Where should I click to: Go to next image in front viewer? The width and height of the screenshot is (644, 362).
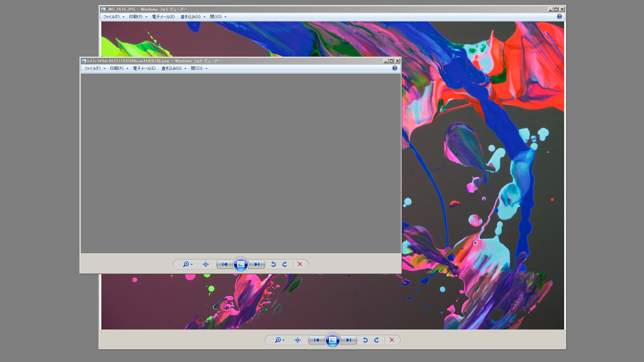(257, 264)
